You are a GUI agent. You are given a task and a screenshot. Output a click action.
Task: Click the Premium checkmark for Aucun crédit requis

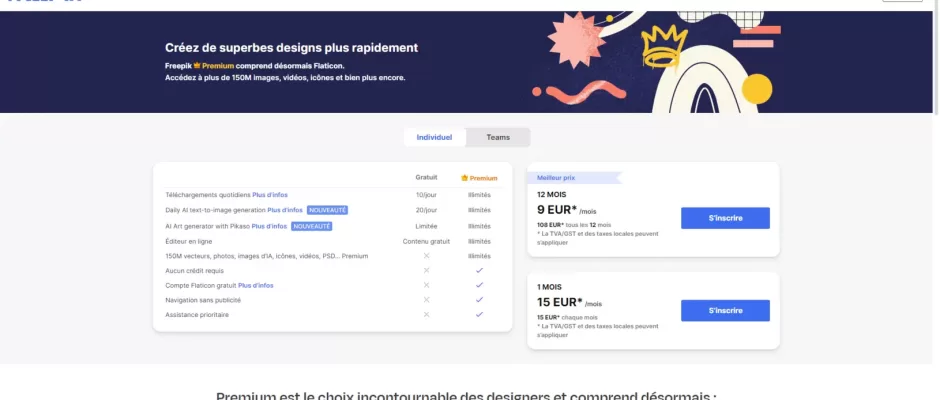479,270
